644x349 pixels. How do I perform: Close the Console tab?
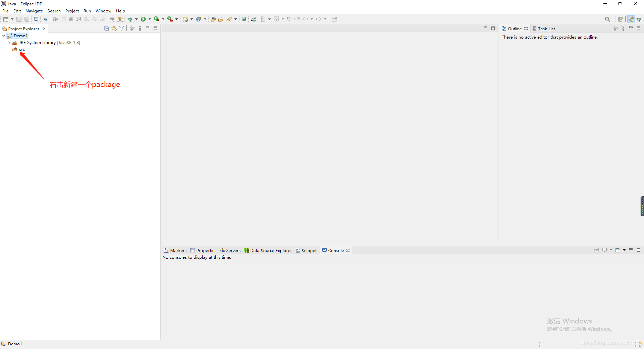click(x=348, y=250)
